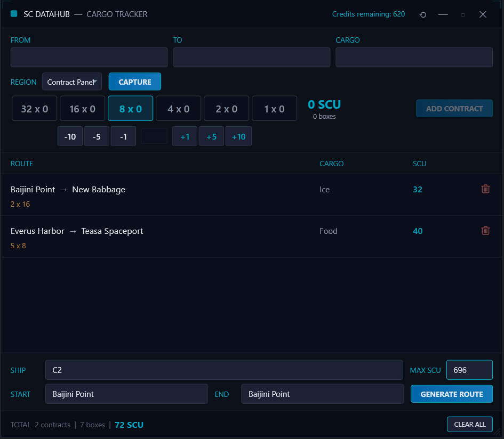Decrease box count by 5
Screen dimensions: 504x439
[97, 136]
